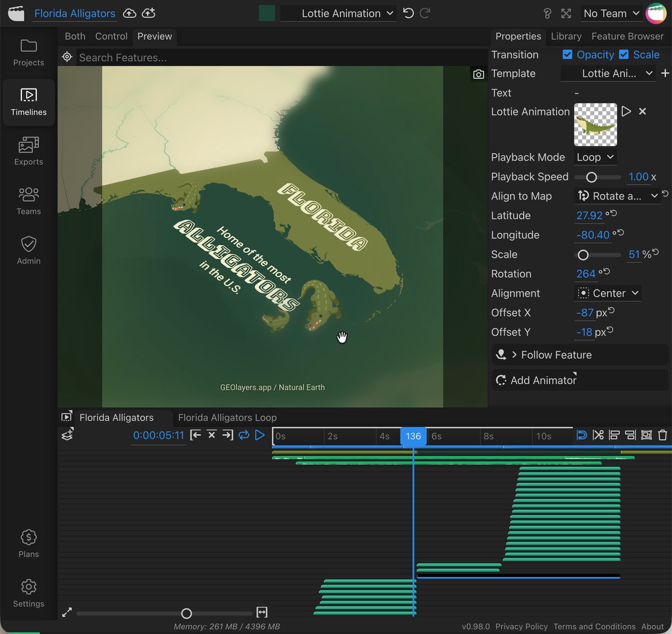Open the Plans pricing section
This screenshot has width=672, height=634.
[29, 544]
